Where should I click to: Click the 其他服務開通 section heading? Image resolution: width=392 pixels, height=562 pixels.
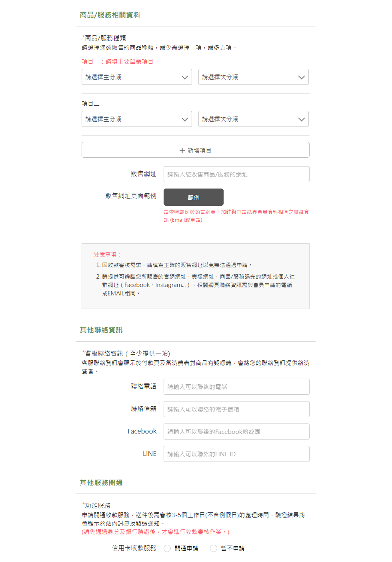(x=101, y=482)
